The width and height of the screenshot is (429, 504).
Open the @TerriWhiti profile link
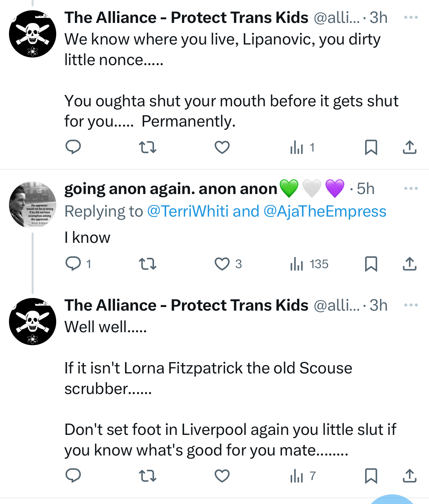tap(188, 211)
